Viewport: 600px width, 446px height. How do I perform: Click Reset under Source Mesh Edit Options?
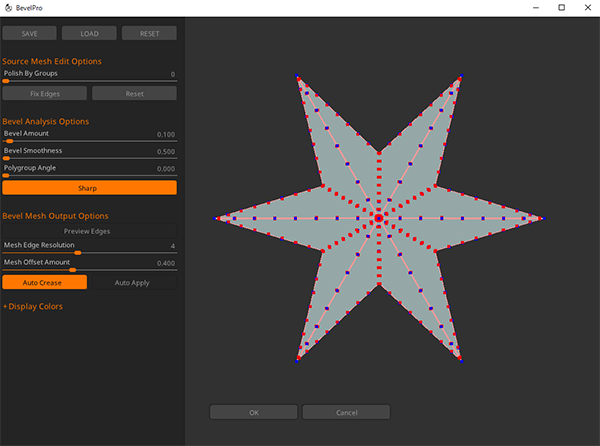(134, 93)
